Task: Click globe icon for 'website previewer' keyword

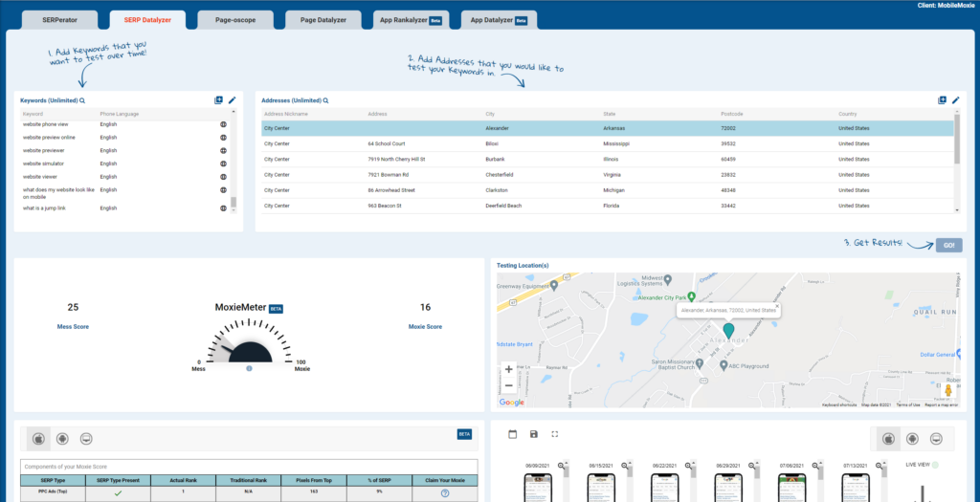Action: [223, 150]
